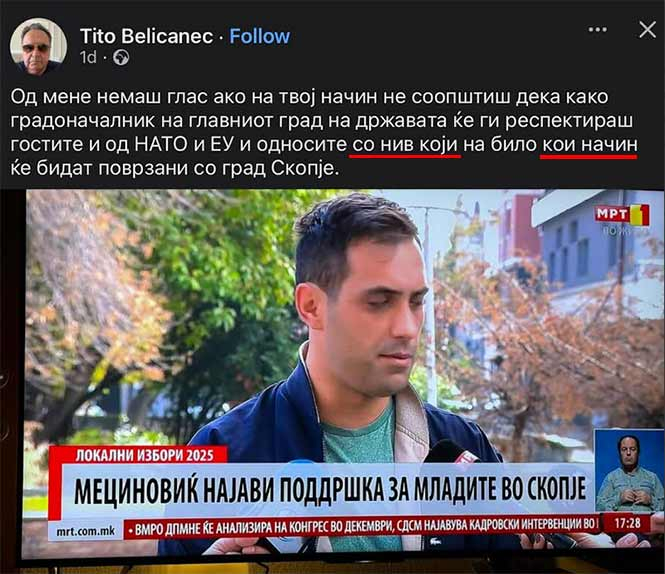Screen dimensions: 665x574
Task: Open the three-dot post options menu
Action: tap(598, 30)
